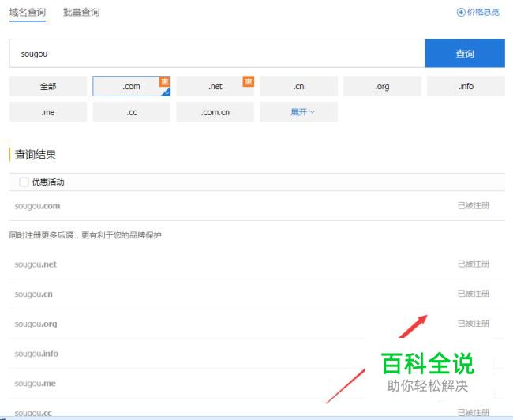513x420 pixels.
Task: Toggle the .com.cn suffix filter
Action: tap(215, 112)
